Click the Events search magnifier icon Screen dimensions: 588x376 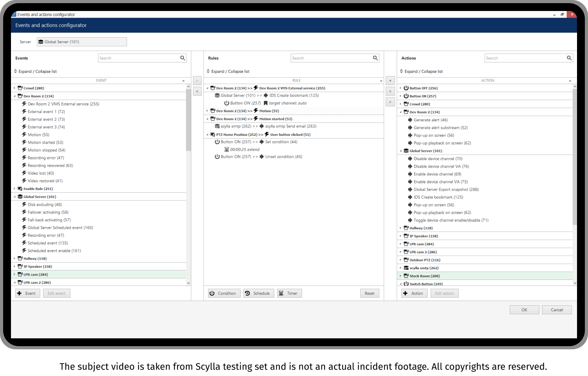point(182,58)
